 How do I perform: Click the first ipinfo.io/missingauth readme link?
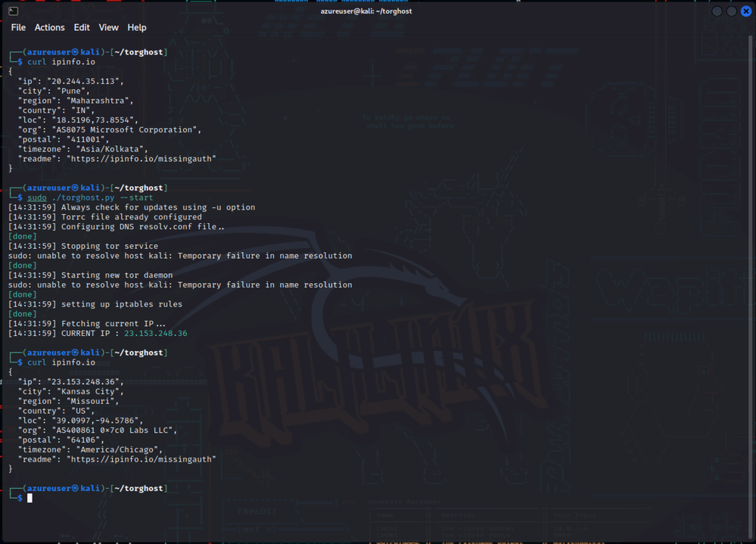coord(142,159)
